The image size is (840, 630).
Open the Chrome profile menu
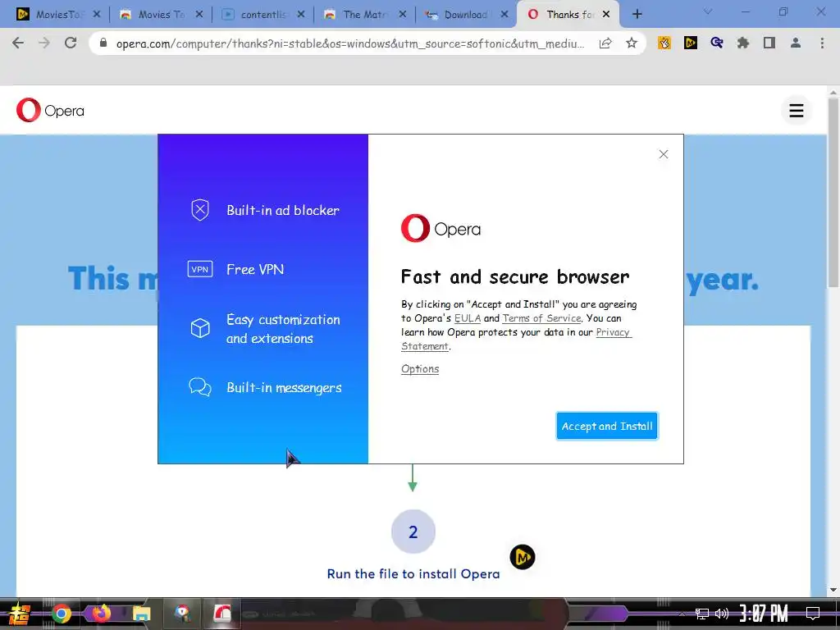[x=796, y=43]
